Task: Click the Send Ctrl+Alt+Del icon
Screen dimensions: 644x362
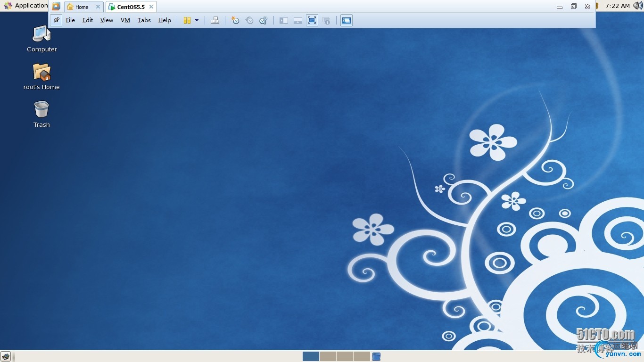Action: click(215, 20)
